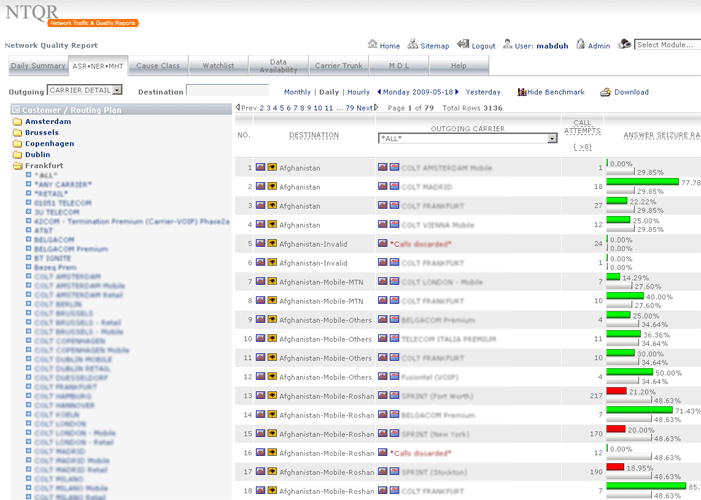The image size is (701, 500).
Task: Expand the AT&T carrier tree node
Action: (29, 230)
